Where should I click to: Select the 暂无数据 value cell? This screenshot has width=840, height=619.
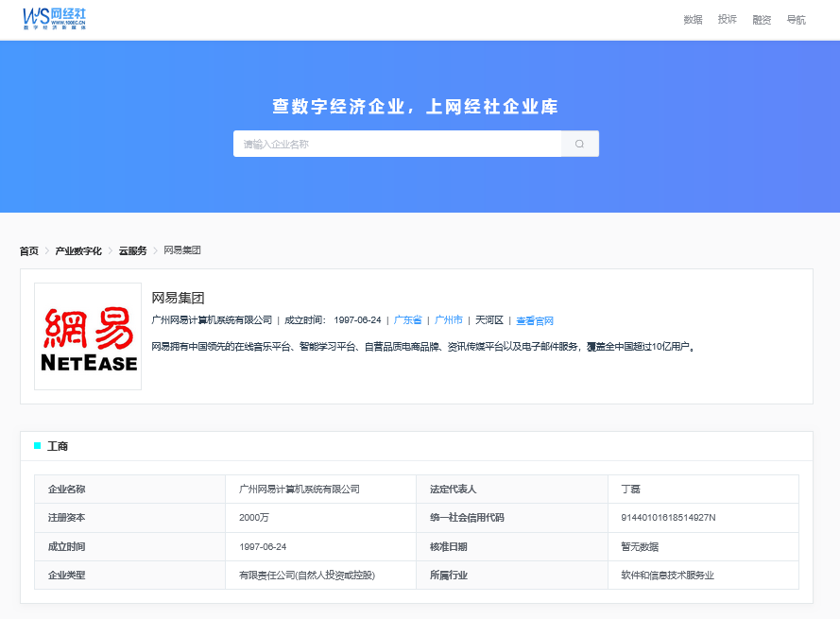click(x=703, y=546)
